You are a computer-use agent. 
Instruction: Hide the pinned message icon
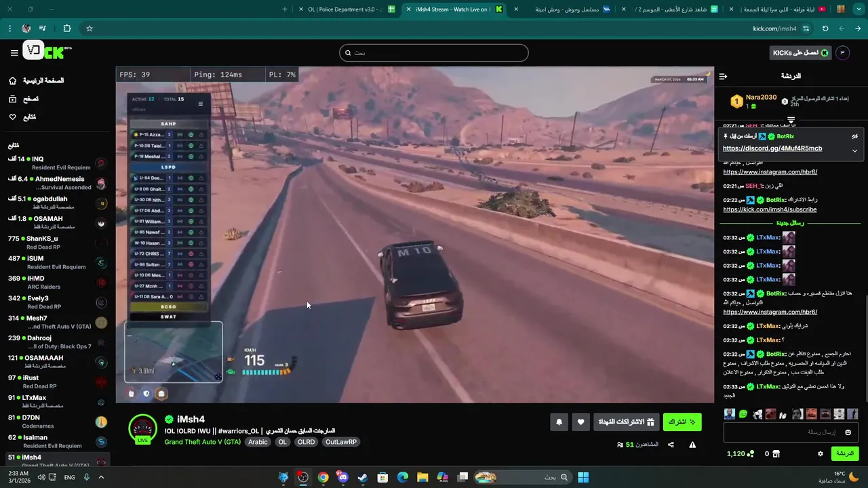click(854, 136)
